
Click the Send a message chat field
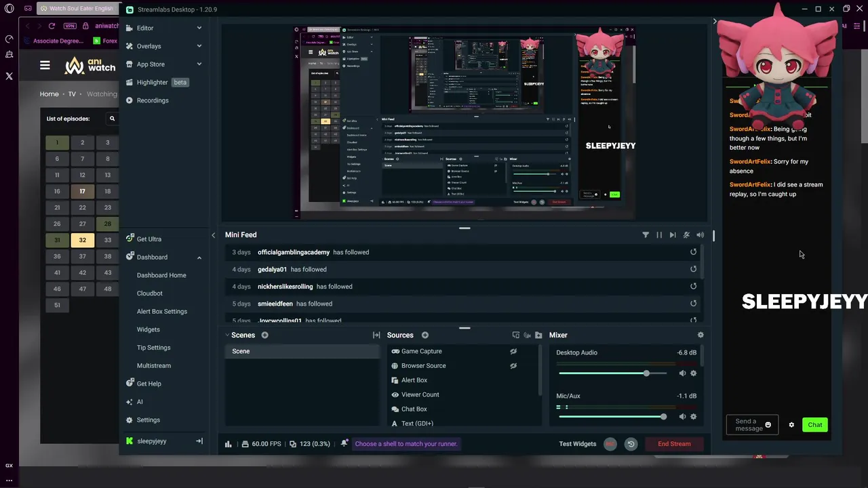(x=753, y=425)
